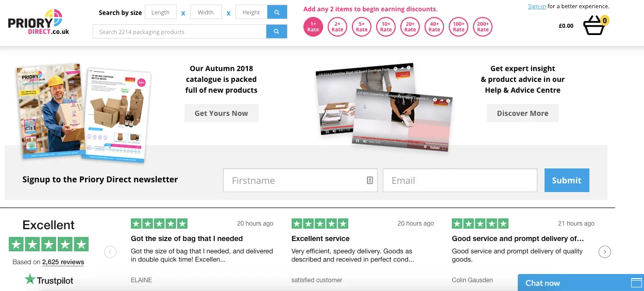Click the Trustpilot logo
The height and width of the screenshot is (291, 644).
click(x=49, y=280)
